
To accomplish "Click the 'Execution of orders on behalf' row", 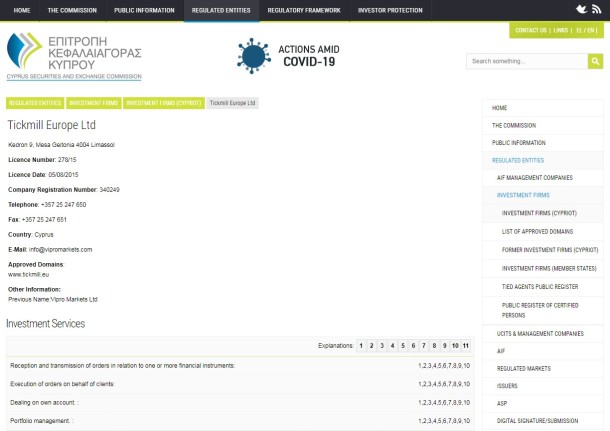I will pos(240,384).
